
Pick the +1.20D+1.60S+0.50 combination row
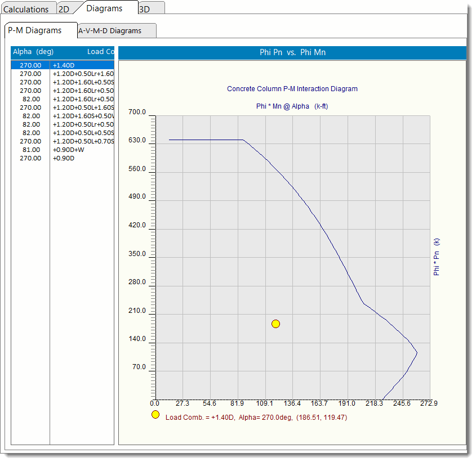pos(83,116)
